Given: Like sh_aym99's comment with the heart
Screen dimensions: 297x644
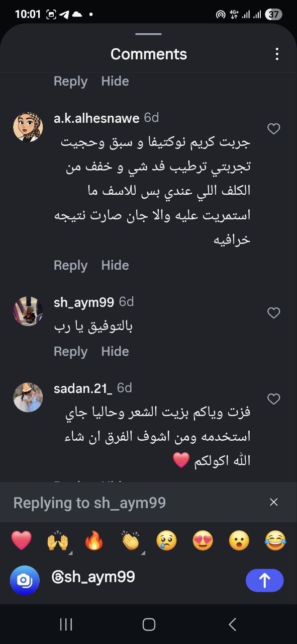Looking at the screenshot, I should click(274, 313).
